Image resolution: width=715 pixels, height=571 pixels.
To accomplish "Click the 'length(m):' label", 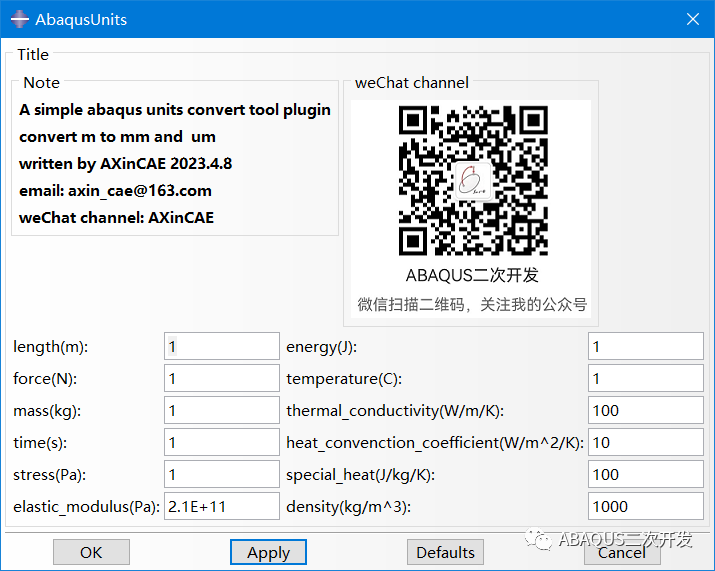I will tap(51, 347).
